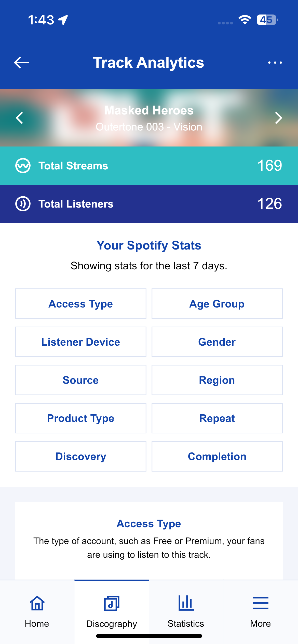Show next track with right chevron
The height and width of the screenshot is (644, 298).
(x=278, y=118)
